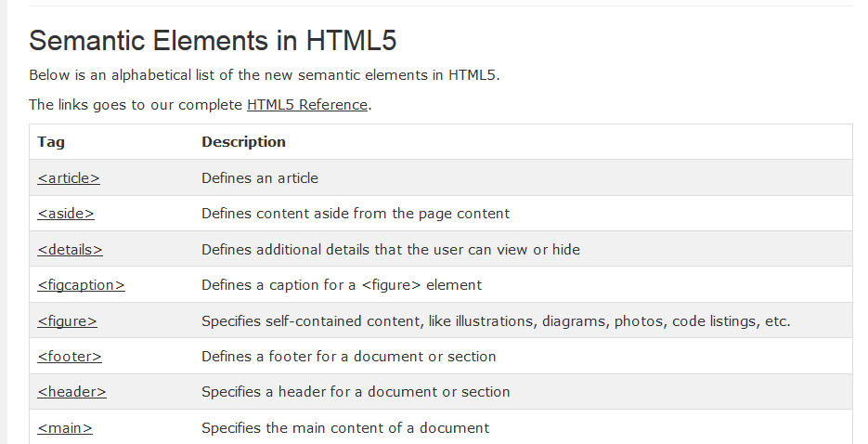This screenshot has height=444, width=868.
Task: Click the 'Specifies self-contained content' description
Action: coord(495,321)
